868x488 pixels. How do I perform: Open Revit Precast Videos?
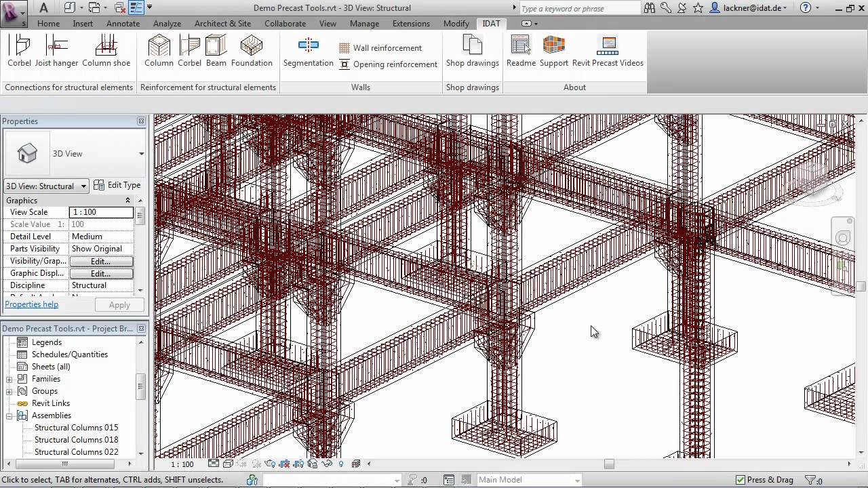click(608, 52)
